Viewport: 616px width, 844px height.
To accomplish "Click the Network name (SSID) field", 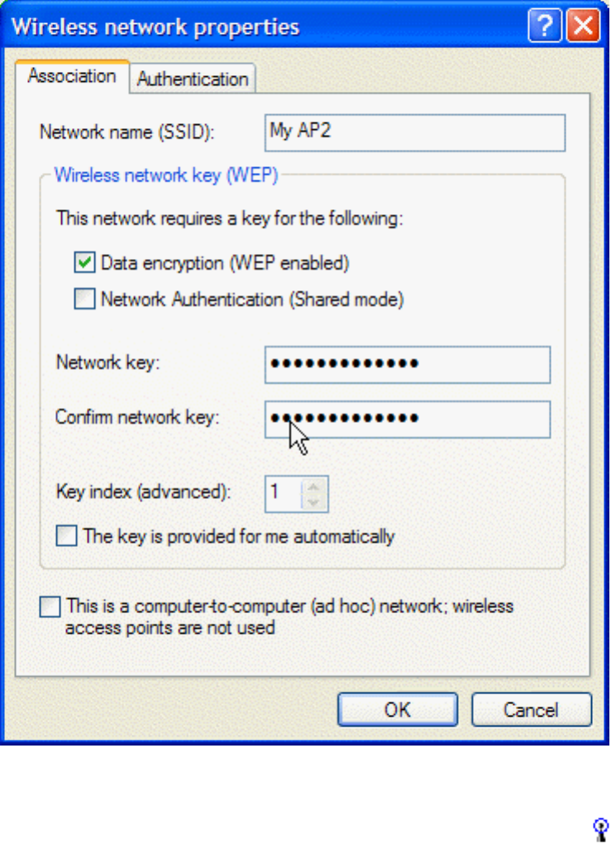I will (416, 132).
